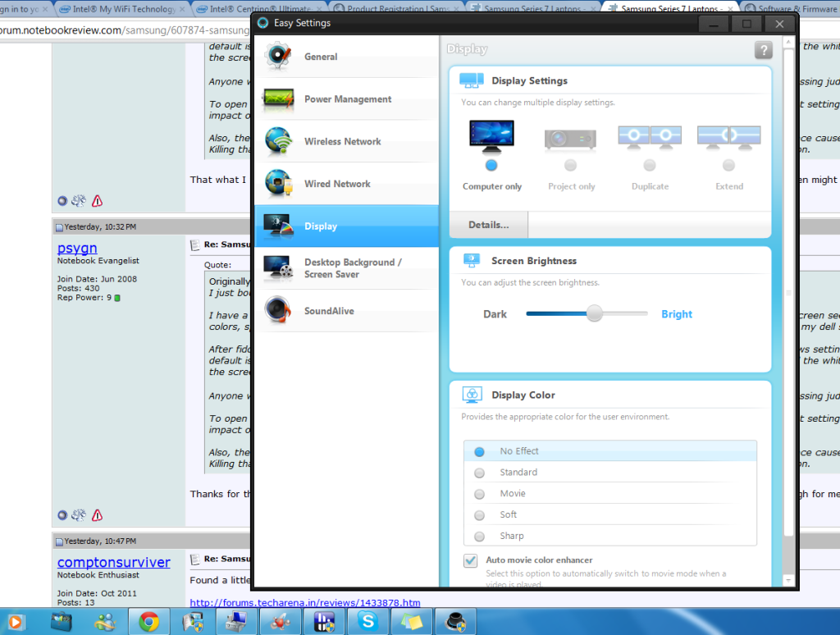Toggle Auto movie color enhancer checkbox
The width and height of the screenshot is (840, 635).
pyautogui.click(x=470, y=560)
